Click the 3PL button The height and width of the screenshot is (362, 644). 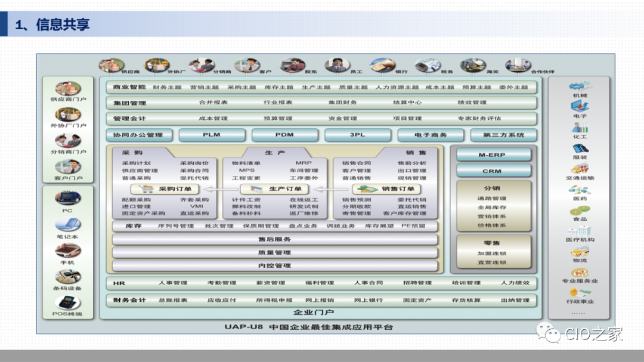(x=358, y=135)
